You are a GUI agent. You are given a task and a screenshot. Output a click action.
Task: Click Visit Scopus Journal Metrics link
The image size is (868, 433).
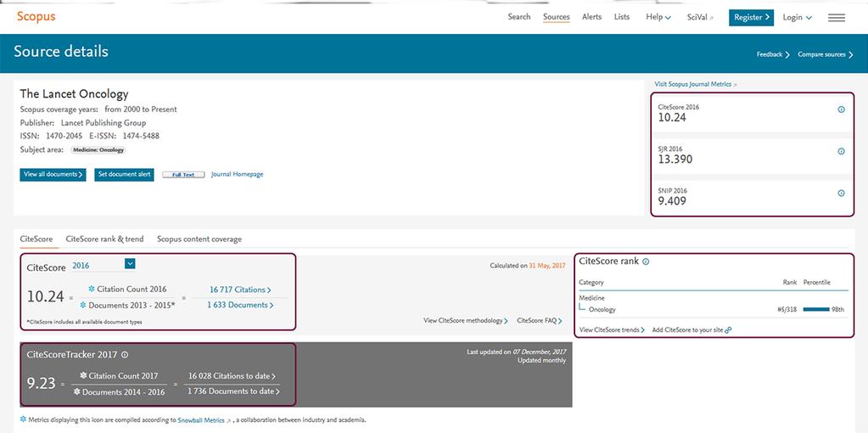click(x=696, y=84)
